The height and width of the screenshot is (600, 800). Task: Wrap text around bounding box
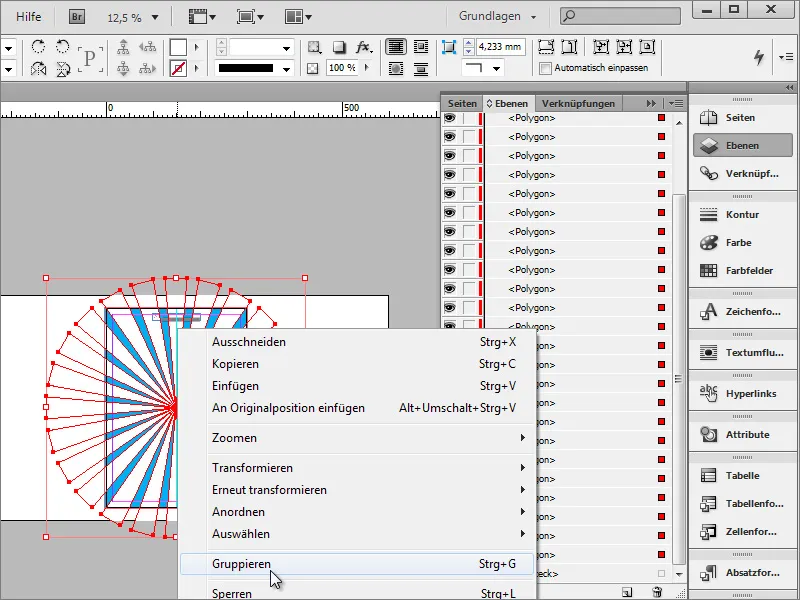(x=421, y=47)
